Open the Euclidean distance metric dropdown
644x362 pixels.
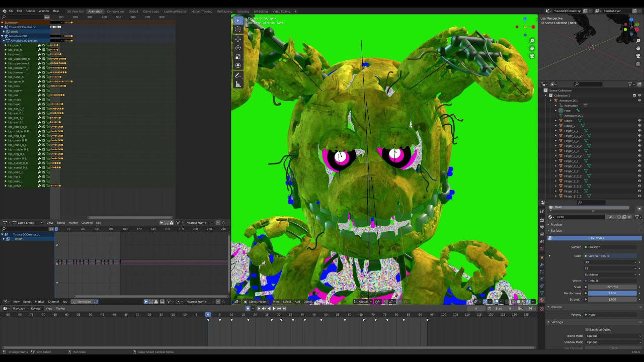pos(611,275)
